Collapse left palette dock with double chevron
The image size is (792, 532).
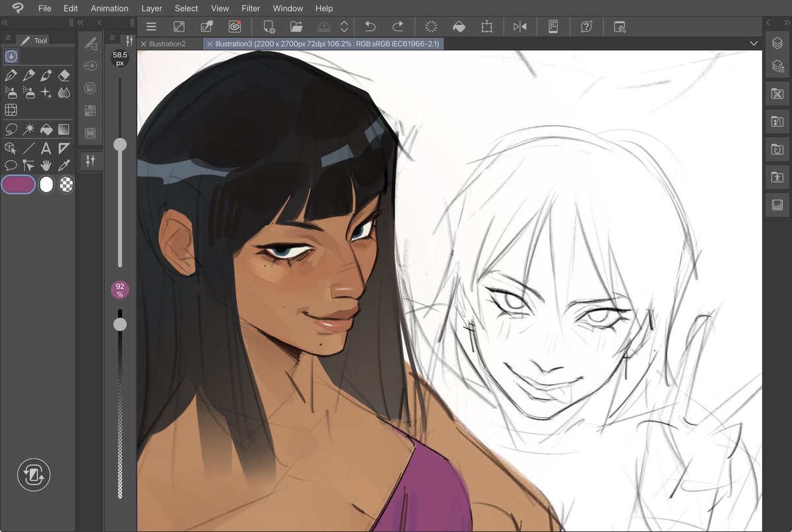(x=4, y=22)
